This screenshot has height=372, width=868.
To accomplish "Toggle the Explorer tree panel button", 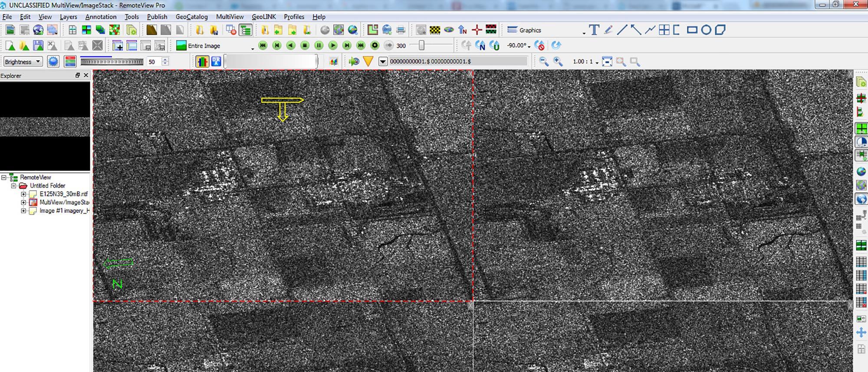I will click(x=246, y=30).
